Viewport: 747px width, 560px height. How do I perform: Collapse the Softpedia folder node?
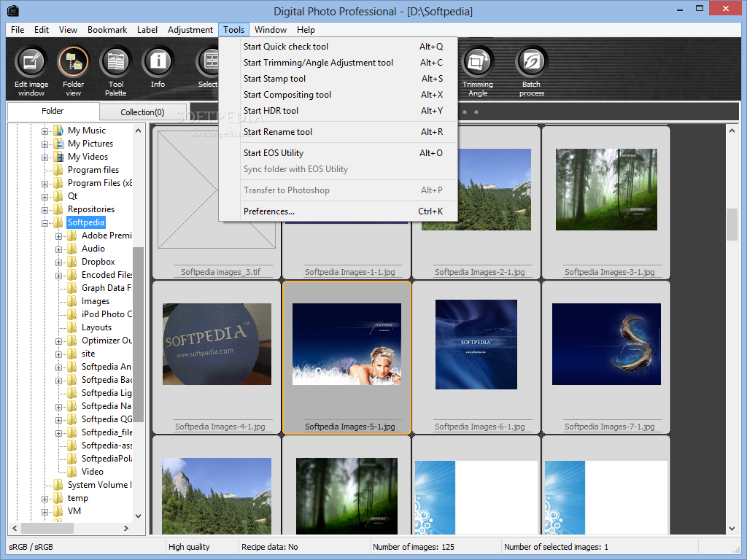(x=44, y=223)
